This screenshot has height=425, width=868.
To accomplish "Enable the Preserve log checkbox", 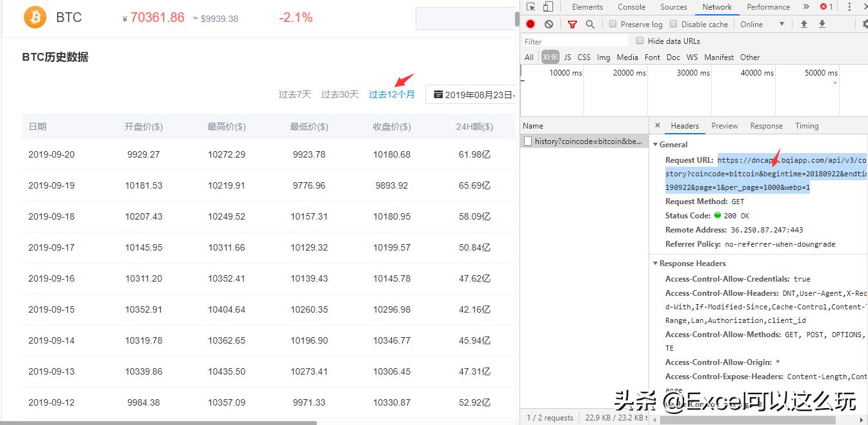I will click(x=612, y=24).
